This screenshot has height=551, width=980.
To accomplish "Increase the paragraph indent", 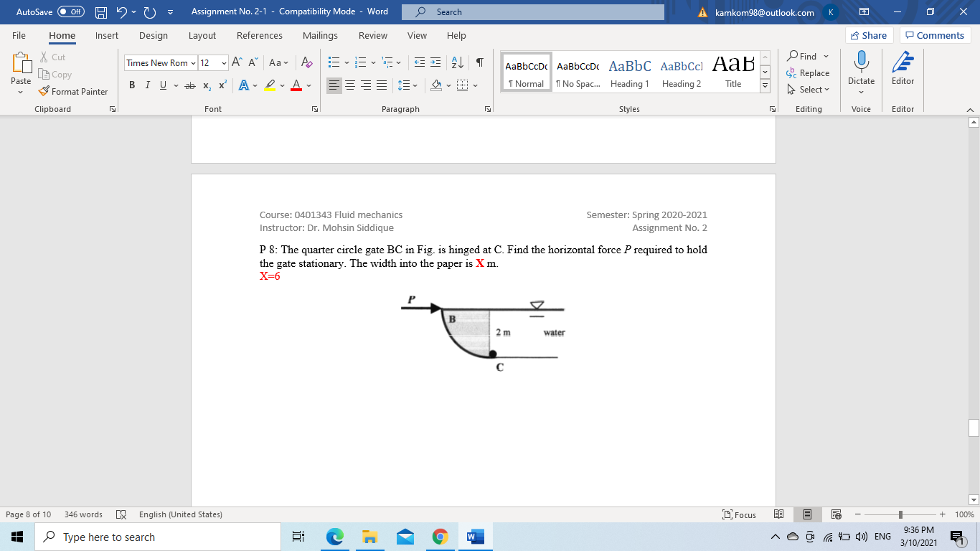I will pos(435,62).
